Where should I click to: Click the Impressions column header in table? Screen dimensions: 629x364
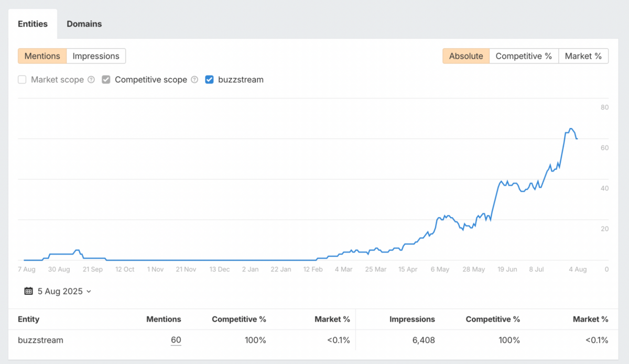(x=412, y=319)
